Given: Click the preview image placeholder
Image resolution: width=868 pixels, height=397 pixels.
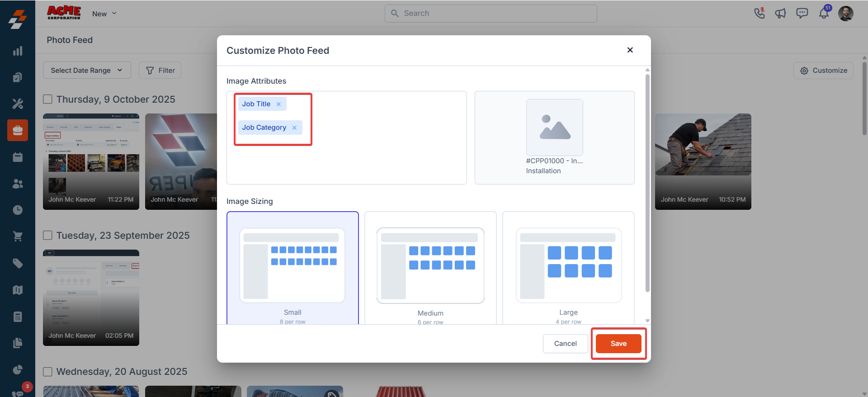Looking at the screenshot, I should tap(555, 128).
